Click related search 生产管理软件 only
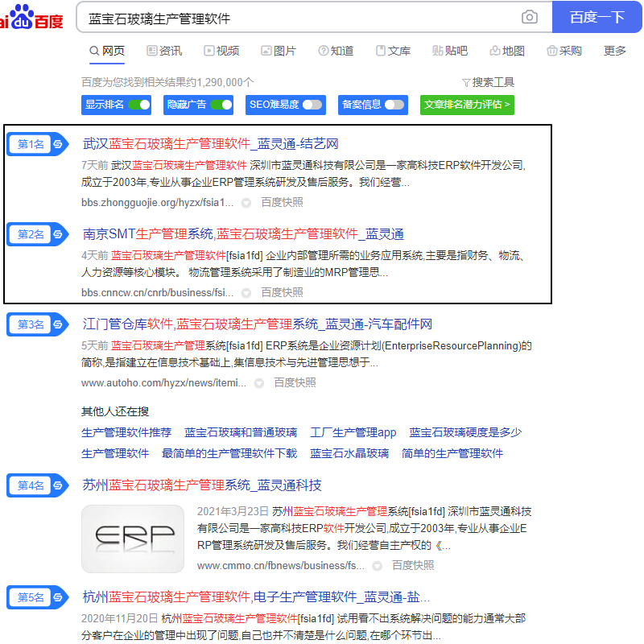 pyautogui.click(x=115, y=454)
